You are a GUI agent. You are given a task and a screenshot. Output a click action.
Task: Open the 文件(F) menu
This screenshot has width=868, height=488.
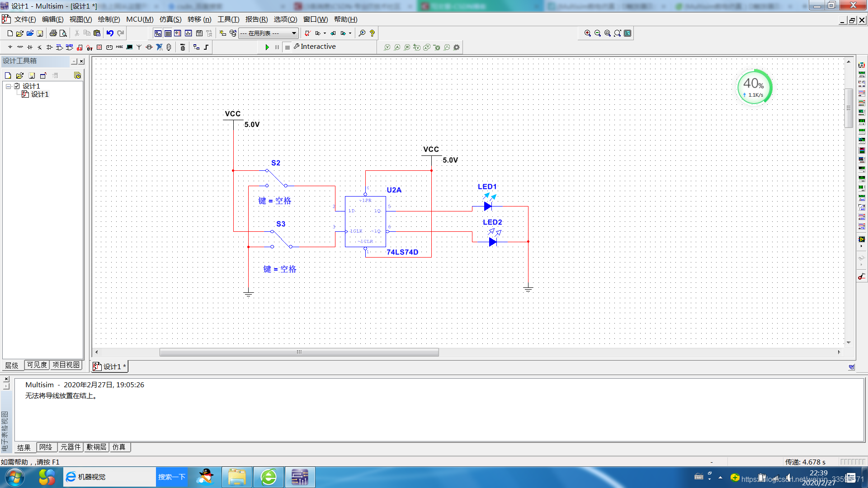pos(25,19)
